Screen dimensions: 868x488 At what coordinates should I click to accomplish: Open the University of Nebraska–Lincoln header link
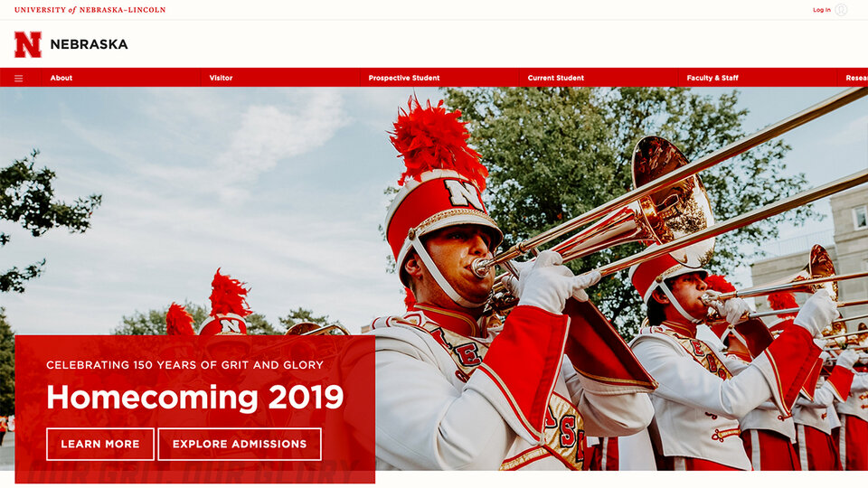(x=90, y=10)
